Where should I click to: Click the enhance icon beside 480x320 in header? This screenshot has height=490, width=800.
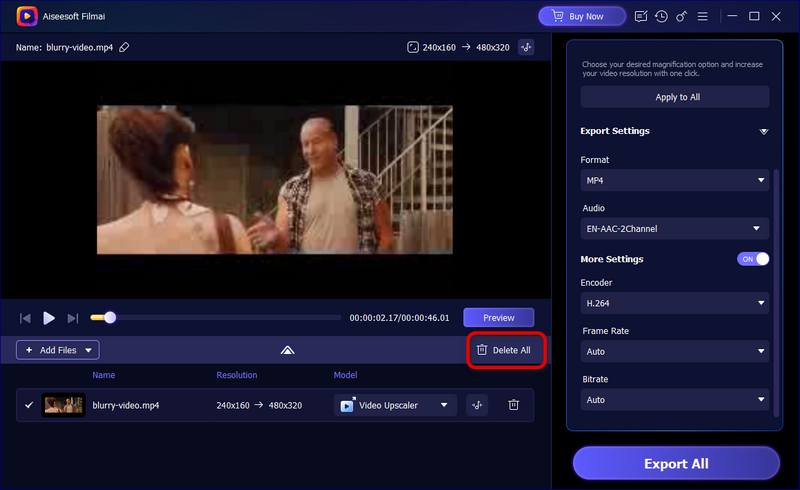[527, 47]
